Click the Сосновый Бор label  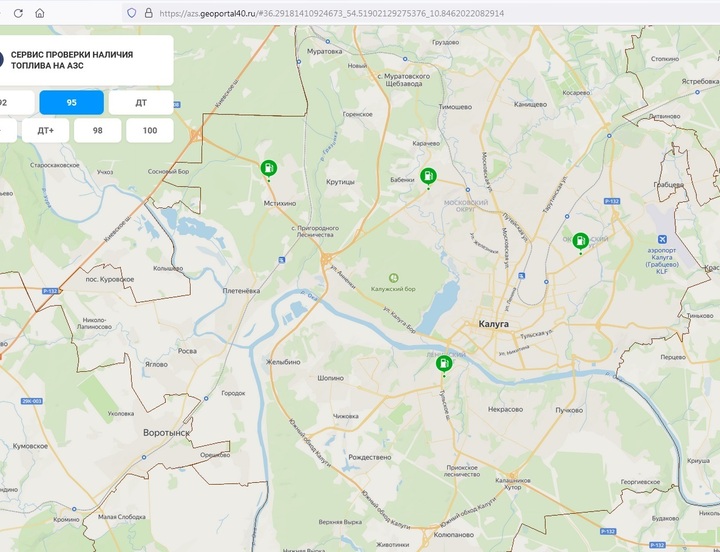tap(168, 171)
